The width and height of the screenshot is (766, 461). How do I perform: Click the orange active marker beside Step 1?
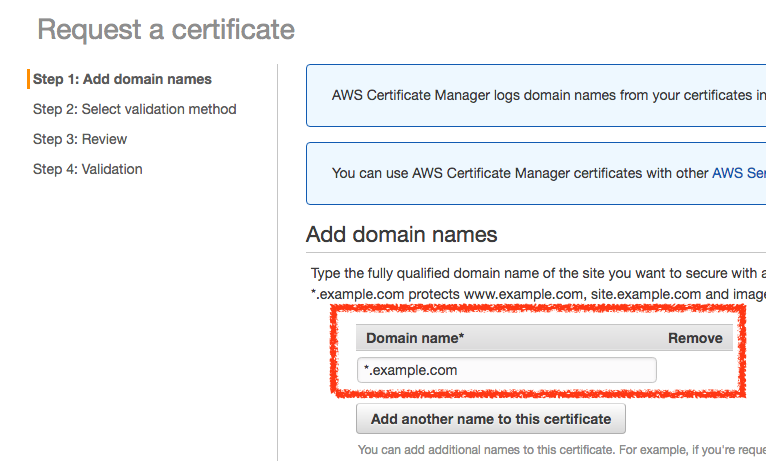pos(29,79)
